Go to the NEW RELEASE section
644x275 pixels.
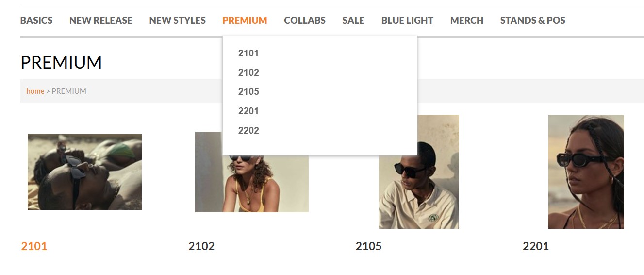click(100, 20)
